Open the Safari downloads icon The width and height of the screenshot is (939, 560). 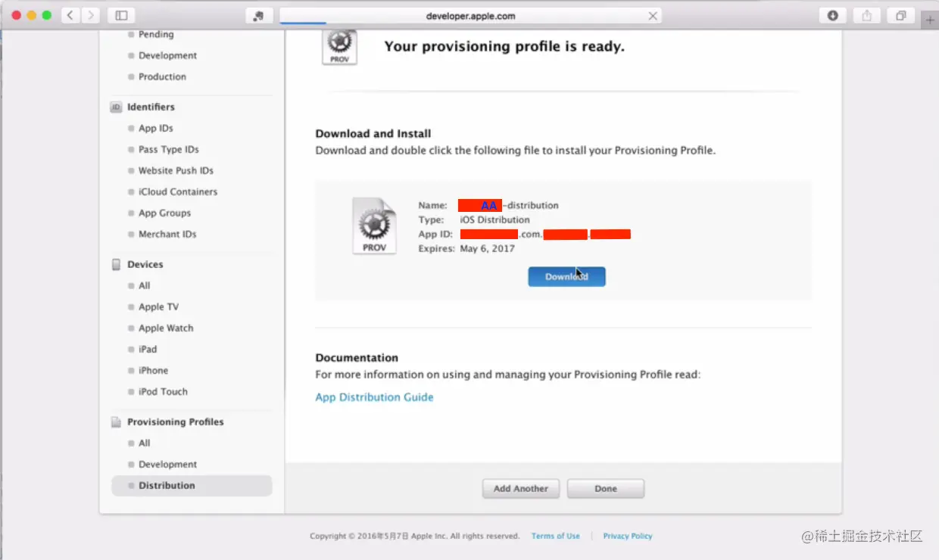(x=833, y=15)
